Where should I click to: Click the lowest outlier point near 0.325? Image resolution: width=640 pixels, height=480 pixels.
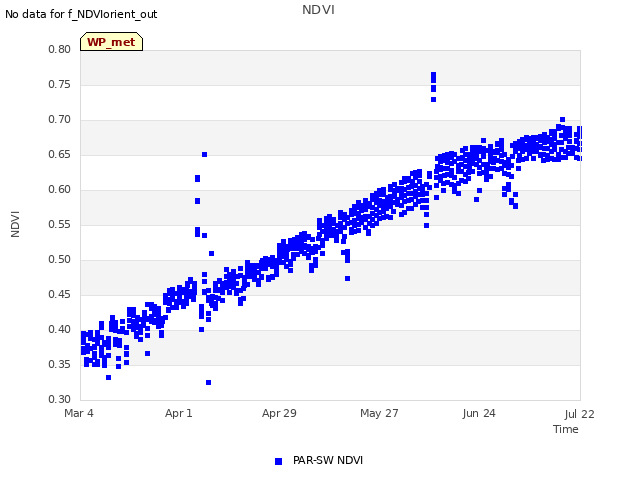[x=209, y=382]
